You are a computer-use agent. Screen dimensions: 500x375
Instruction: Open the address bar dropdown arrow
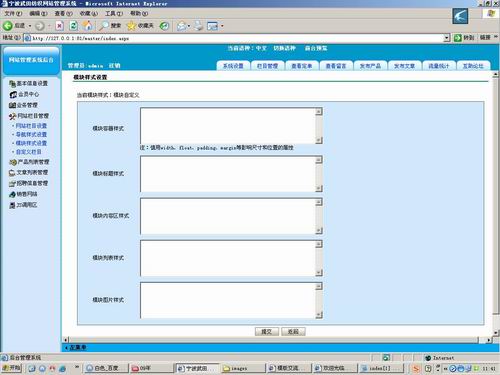[x=447, y=38]
